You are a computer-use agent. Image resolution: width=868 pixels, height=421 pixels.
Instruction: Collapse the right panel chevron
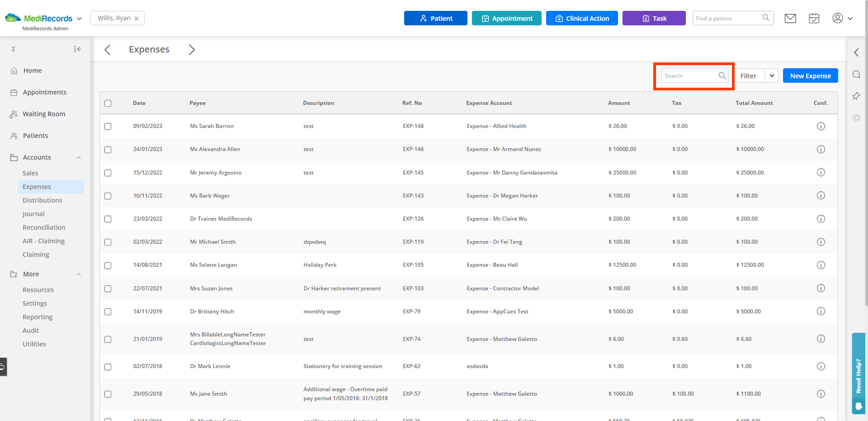tap(856, 52)
